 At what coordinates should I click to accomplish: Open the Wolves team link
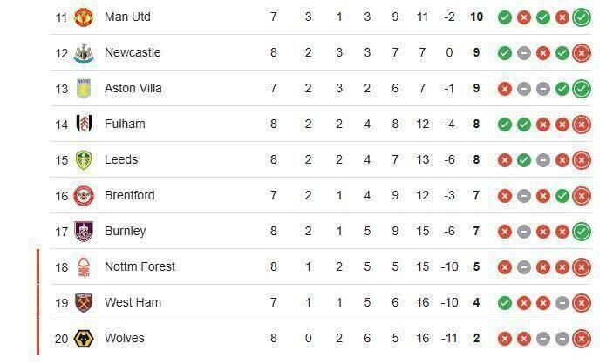[125, 338]
